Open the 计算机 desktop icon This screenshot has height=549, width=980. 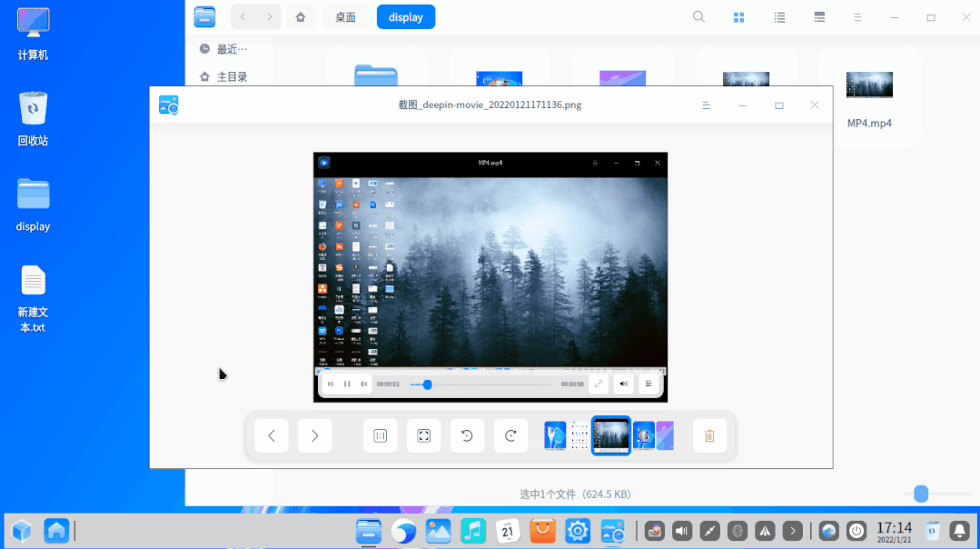[x=33, y=34]
